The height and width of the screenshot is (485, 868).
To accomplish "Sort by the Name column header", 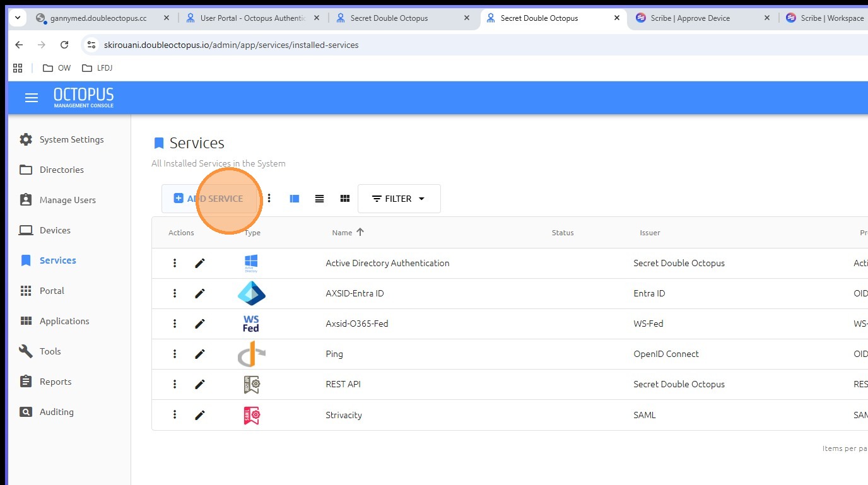I will point(348,232).
